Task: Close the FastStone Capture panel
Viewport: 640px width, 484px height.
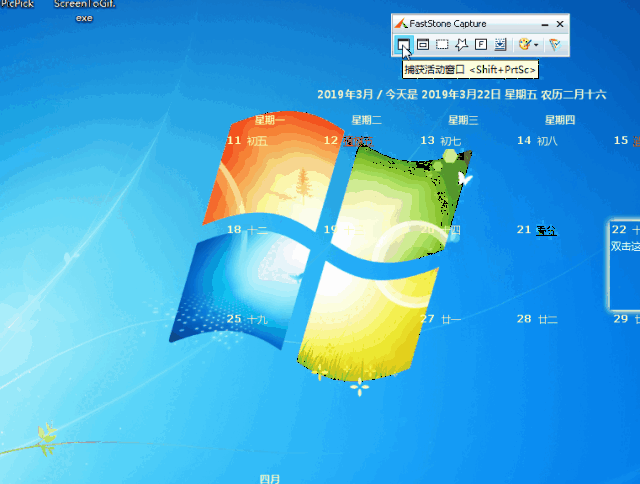Action: click(x=560, y=24)
